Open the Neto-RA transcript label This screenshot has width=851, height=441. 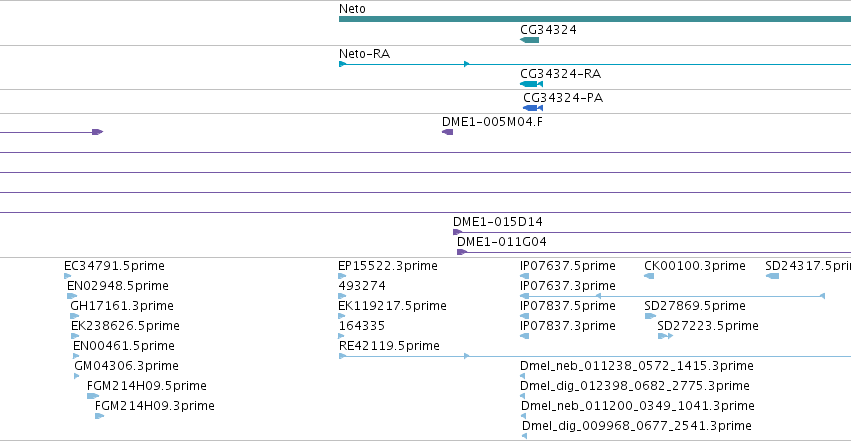(x=364, y=54)
